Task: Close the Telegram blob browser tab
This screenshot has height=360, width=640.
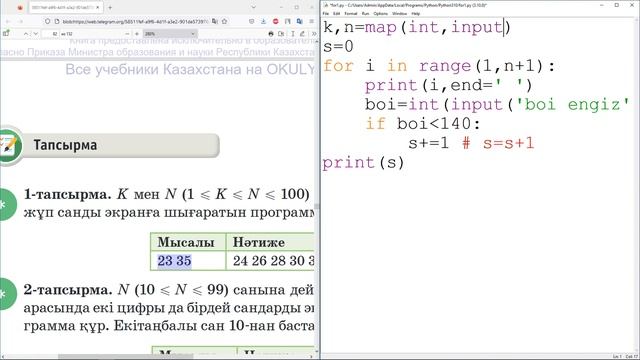Action: point(98,7)
